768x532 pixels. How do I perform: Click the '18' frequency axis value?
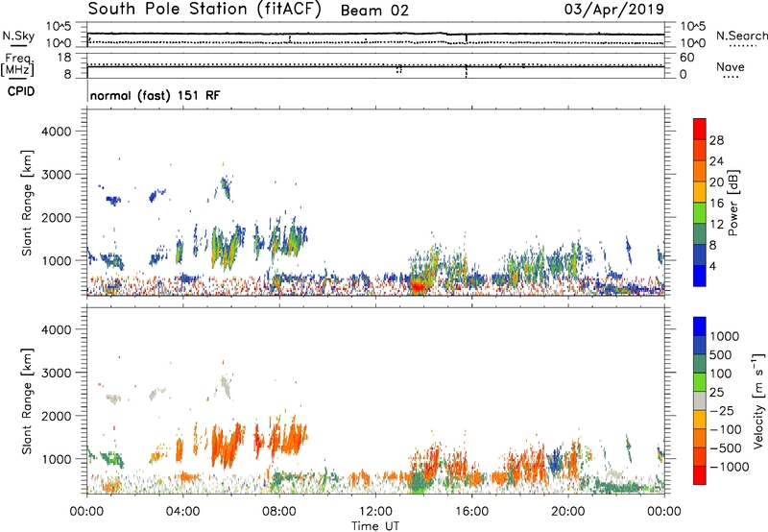coord(64,58)
